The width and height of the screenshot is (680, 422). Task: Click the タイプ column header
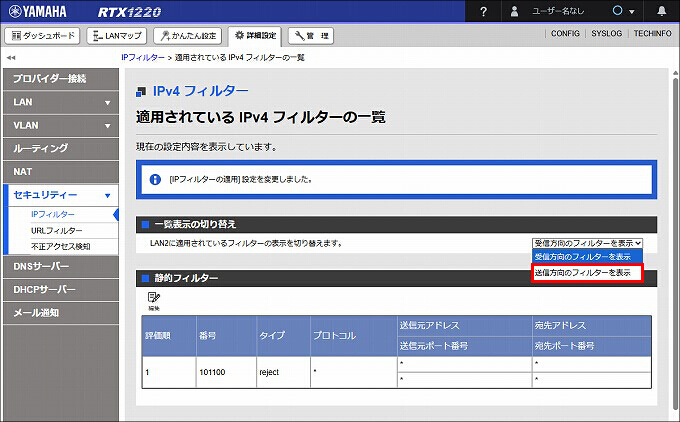(283, 336)
